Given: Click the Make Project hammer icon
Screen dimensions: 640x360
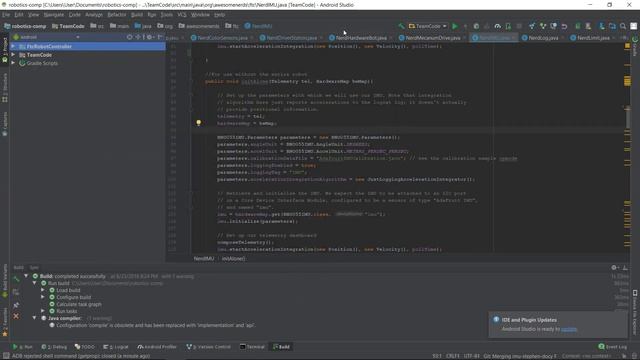Looking at the screenshot, I should (402, 26).
